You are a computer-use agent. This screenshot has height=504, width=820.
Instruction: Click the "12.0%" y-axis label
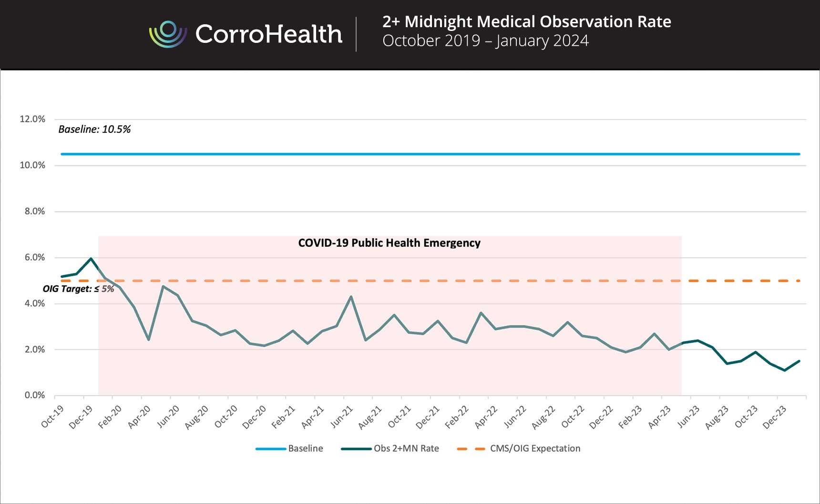(x=32, y=119)
